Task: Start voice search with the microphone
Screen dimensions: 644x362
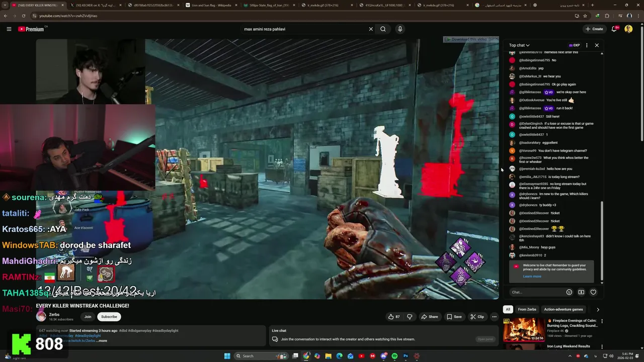Action: pos(400,29)
